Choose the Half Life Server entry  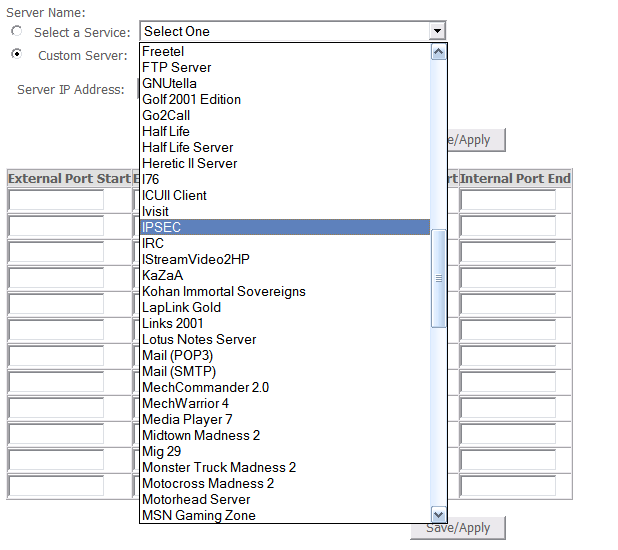(x=285, y=147)
